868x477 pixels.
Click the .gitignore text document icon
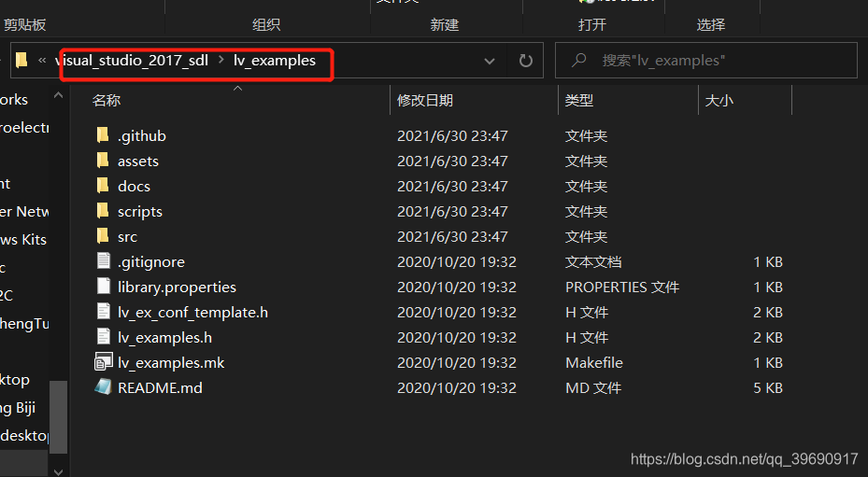(x=104, y=261)
